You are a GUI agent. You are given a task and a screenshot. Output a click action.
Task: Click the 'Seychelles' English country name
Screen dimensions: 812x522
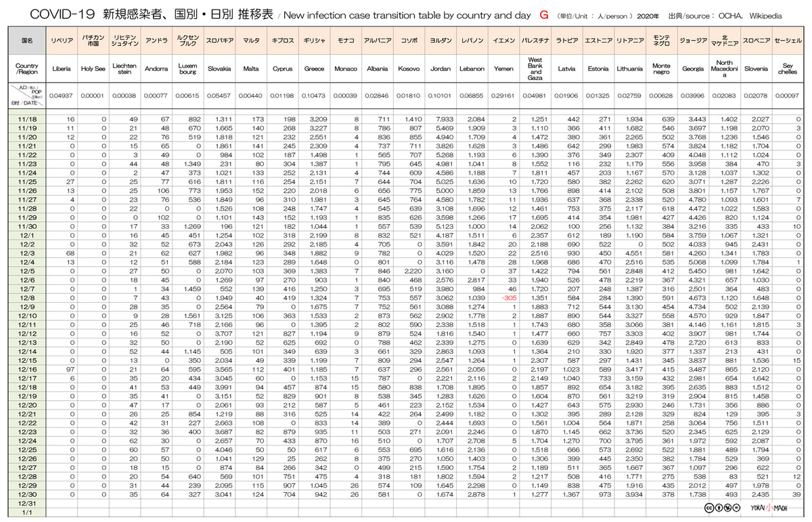pyautogui.click(x=788, y=68)
